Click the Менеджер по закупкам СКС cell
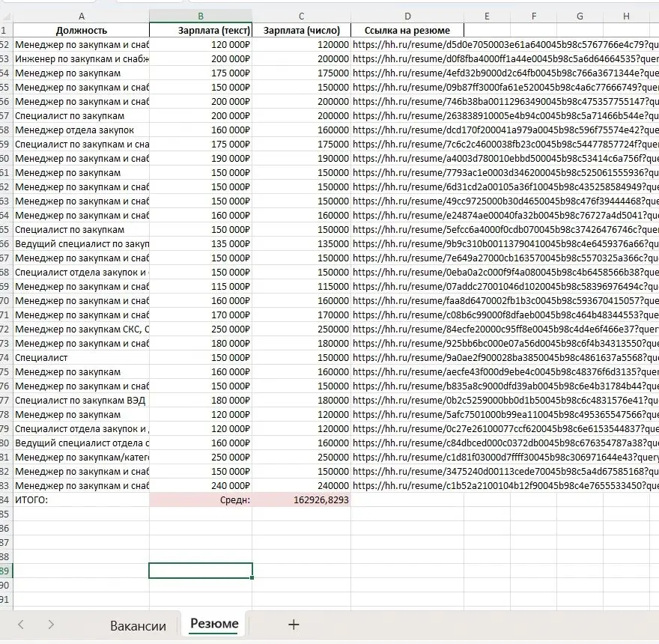The height and width of the screenshot is (644, 659). [x=81, y=329]
